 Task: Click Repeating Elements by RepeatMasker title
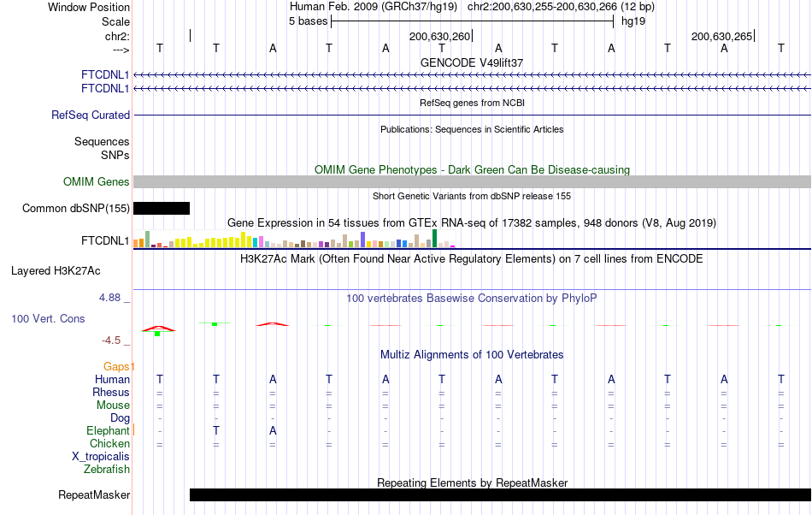(x=472, y=482)
